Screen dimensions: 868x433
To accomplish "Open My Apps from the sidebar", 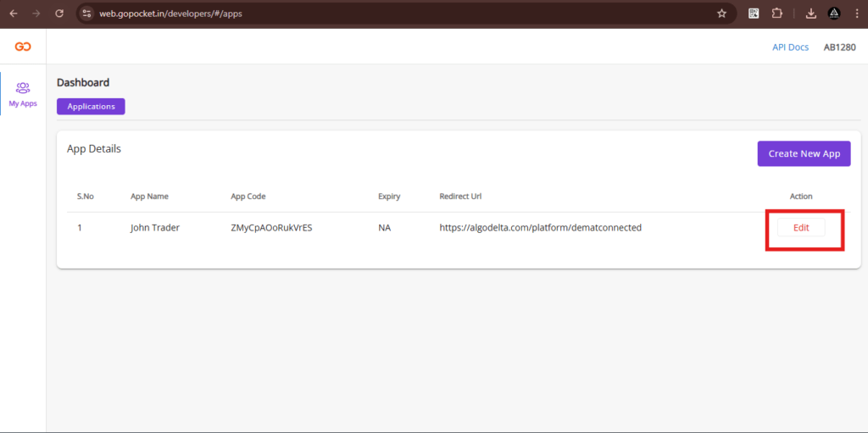I will (x=23, y=93).
